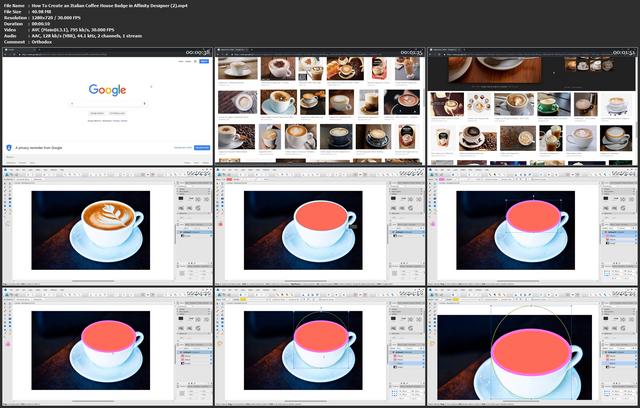This screenshot has width=640, height=408.
Task: Click the browser back arrow in first frame
Action: click(6, 54)
